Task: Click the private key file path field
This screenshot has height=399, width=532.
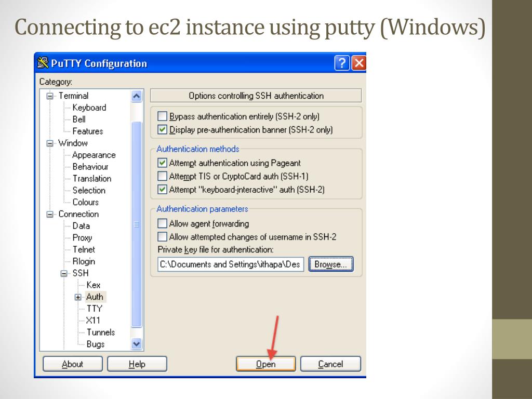Action: [x=231, y=264]
